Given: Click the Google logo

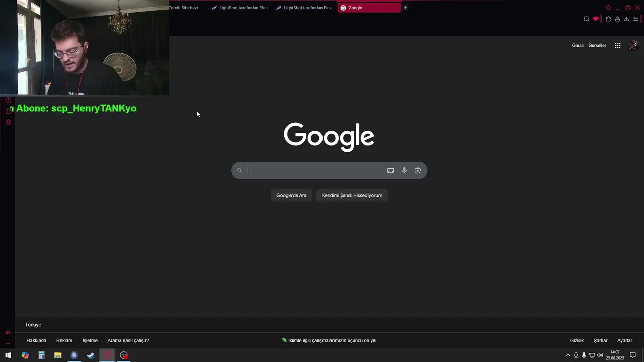Looking at the screenshot, I should (x=329, y=136).
